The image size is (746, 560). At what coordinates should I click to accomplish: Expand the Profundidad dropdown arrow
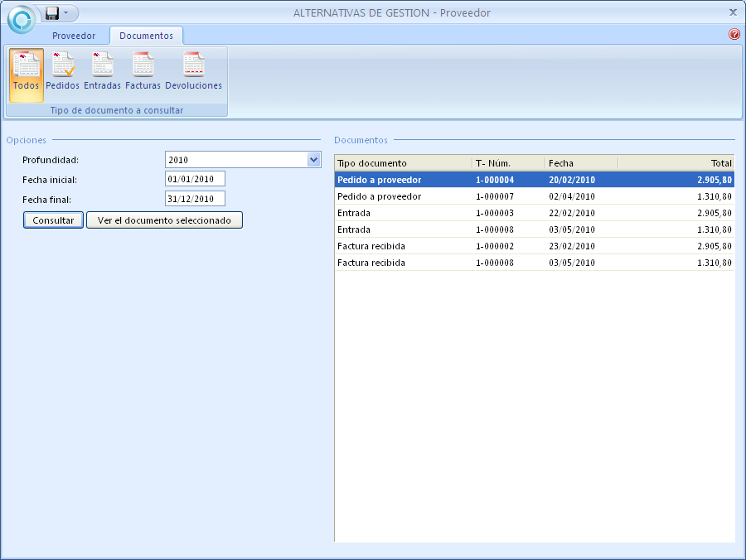point(313,160)
